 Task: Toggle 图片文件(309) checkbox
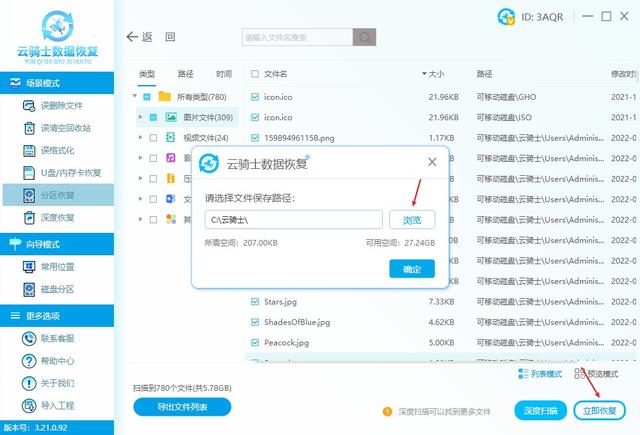click(153, 118)
